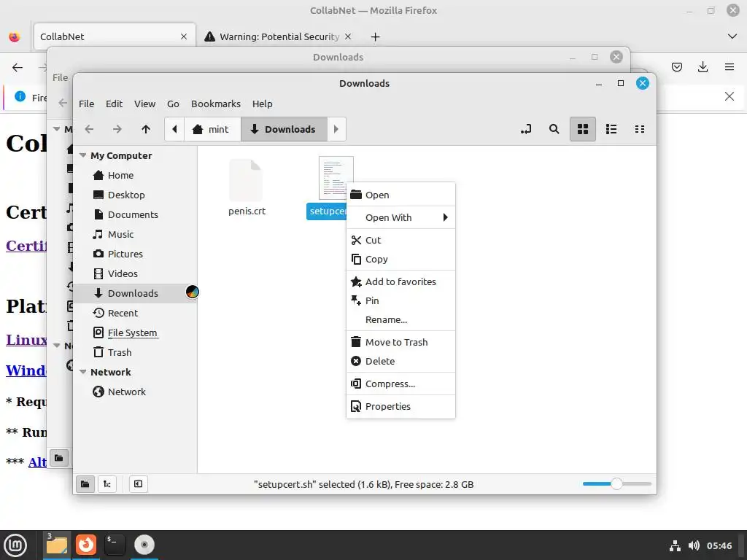
Task: Choose Open from the context menu
Action: [400, 195]
